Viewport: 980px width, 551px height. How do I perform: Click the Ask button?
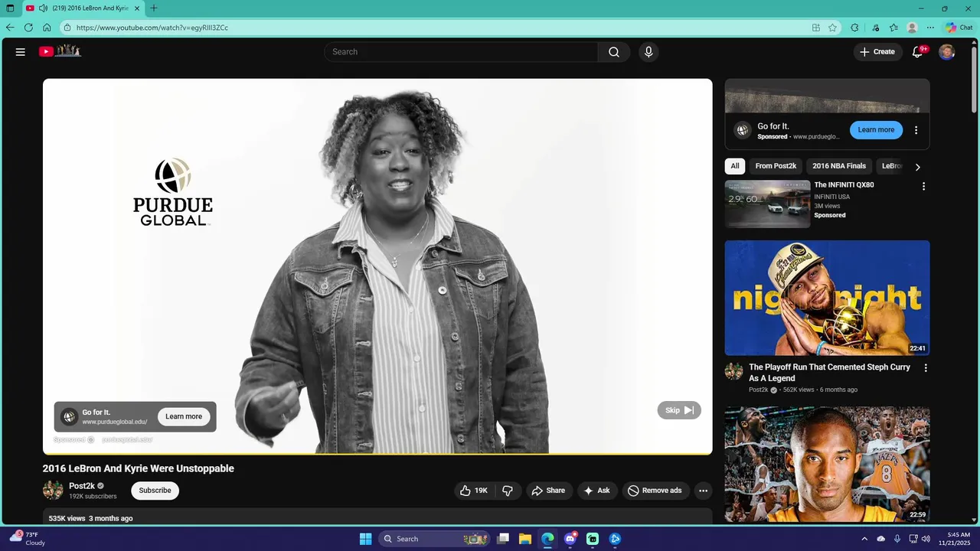596,491
